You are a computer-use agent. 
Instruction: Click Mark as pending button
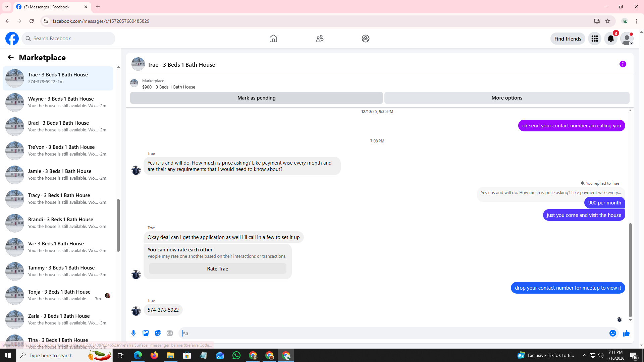(256, 98)
